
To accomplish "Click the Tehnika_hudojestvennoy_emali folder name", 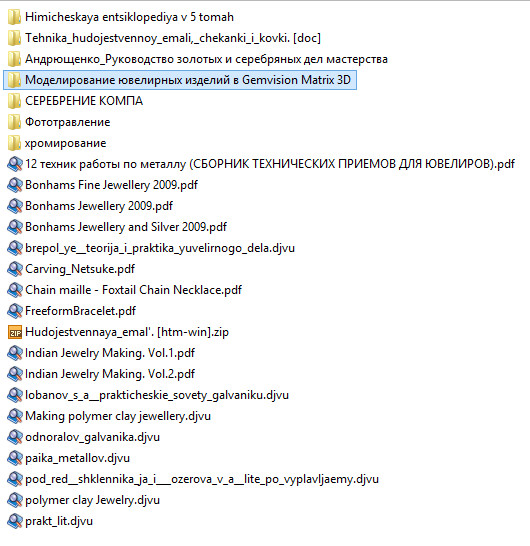I will click(173, 38).
